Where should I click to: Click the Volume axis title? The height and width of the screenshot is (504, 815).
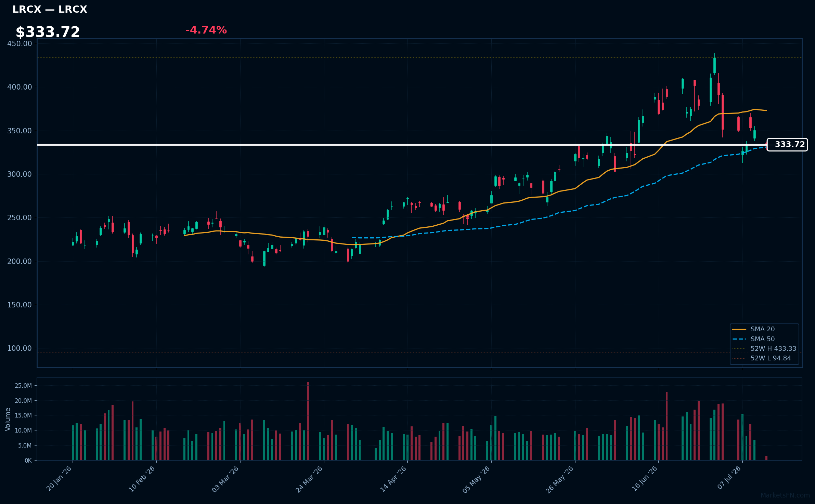(x=8, y=419)
